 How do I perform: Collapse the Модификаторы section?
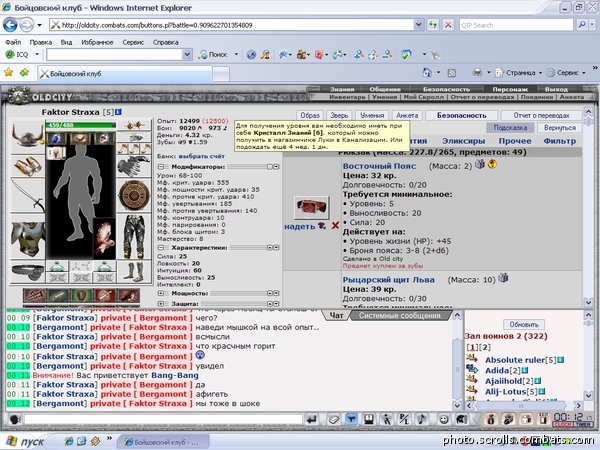(x=161, y=167)
